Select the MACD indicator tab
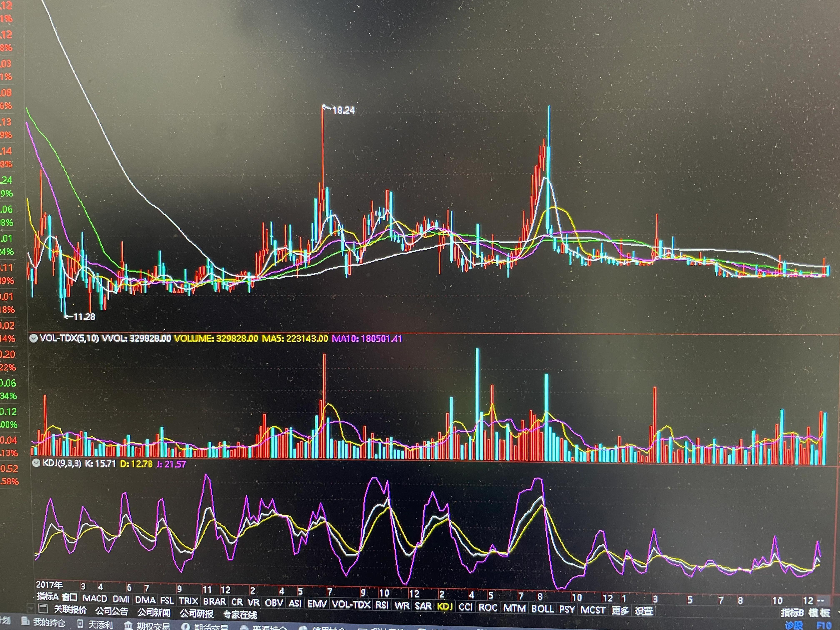Viewport: 840px width, 630px height. [x=95, y=599]
